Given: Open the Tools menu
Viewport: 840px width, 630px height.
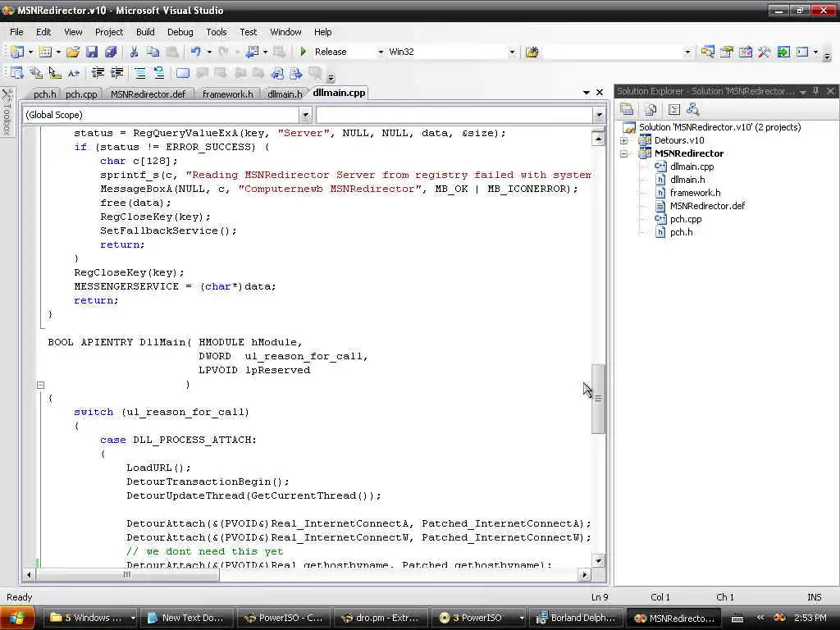Looking at the screenshot, I should pyautogui.click(x=217, y=32).
